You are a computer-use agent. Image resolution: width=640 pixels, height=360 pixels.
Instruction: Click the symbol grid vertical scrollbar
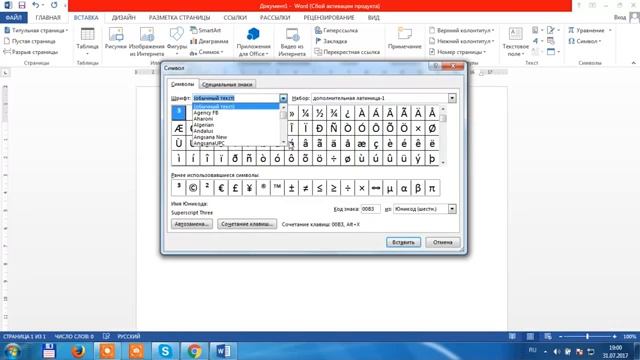tap(443, 135)
